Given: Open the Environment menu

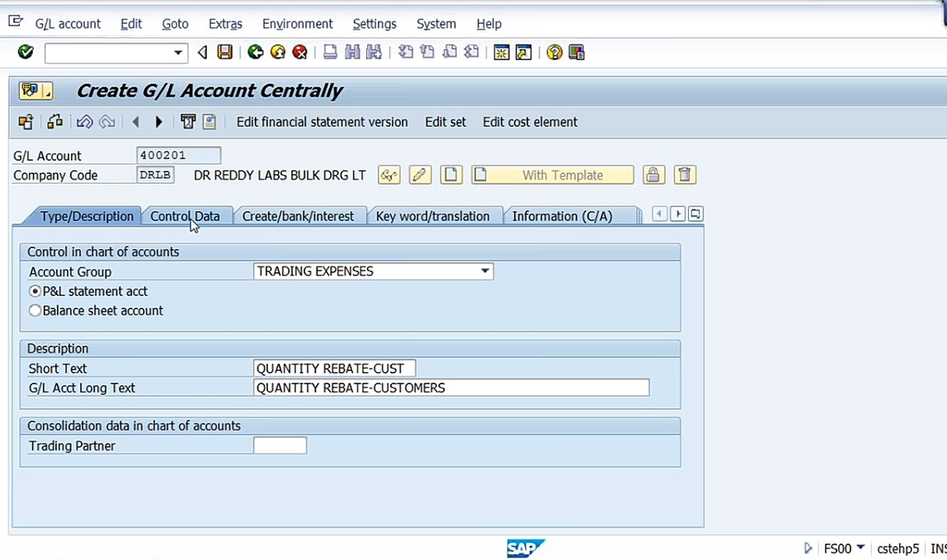Looking at the screenshot, I should [297, 24].
